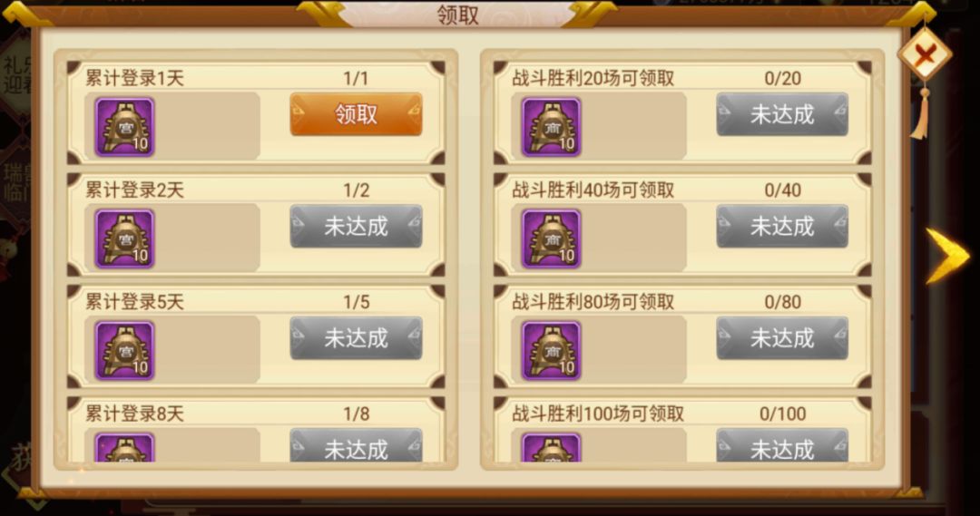Tap the bell reward icon for 战斗胜利20场

pos(552,127)
